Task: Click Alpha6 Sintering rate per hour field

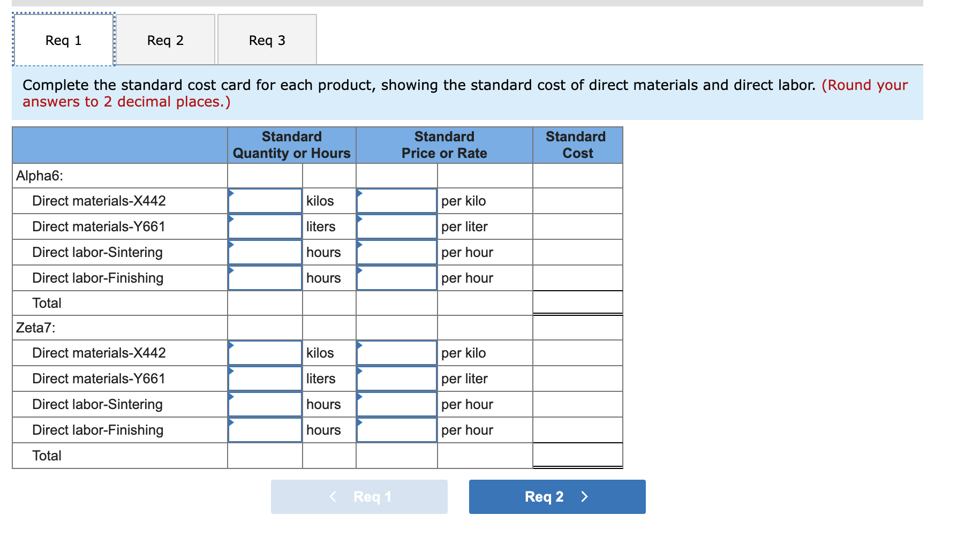Action: click(397, 252)
